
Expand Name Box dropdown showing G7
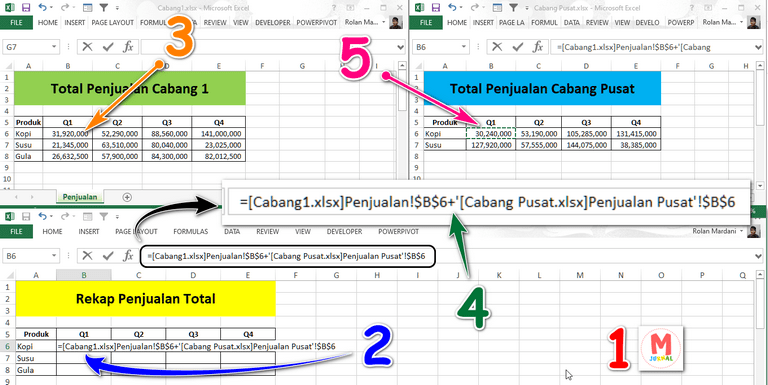[54, 47]
